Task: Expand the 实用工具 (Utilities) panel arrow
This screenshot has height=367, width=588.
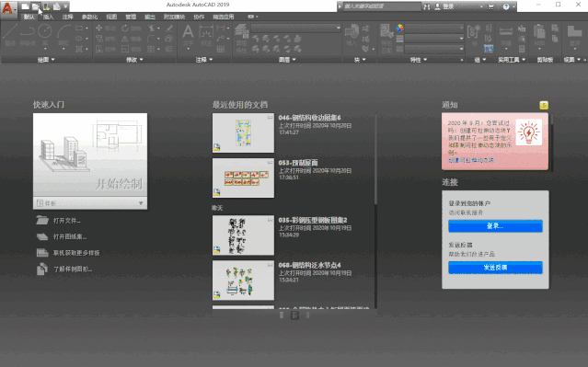Action: click(x=524, y=60)
